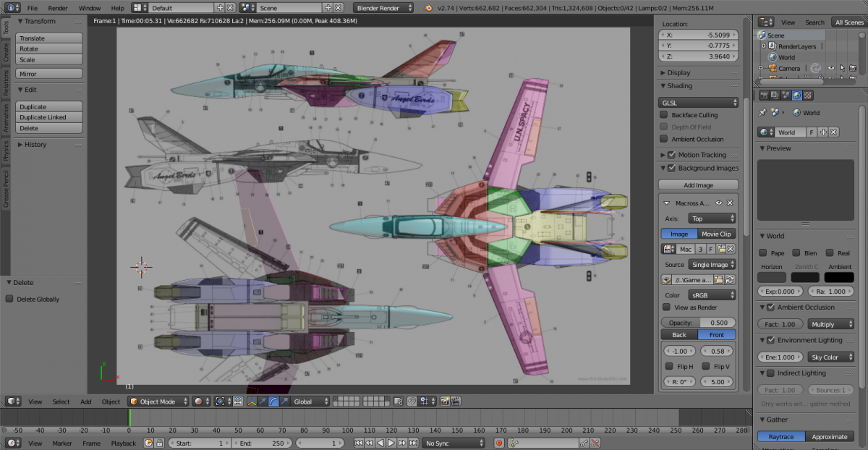Add a new scene with plus icon

pyautogui.click(x=328, y=7)
